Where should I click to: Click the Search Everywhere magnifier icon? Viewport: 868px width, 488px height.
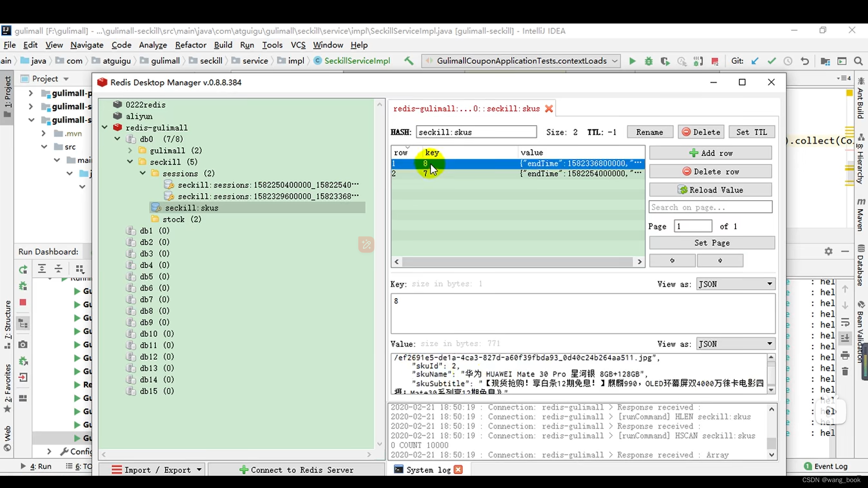859,61
